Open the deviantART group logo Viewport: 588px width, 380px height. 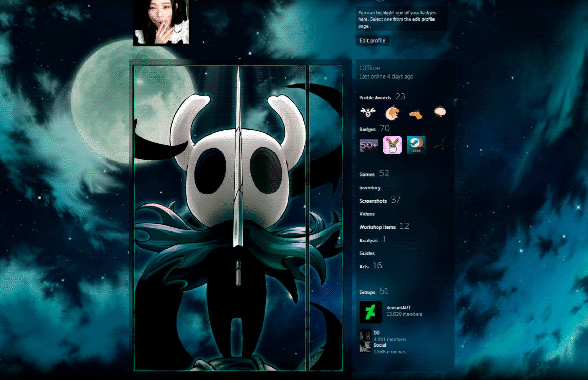(x=371, y=312)
